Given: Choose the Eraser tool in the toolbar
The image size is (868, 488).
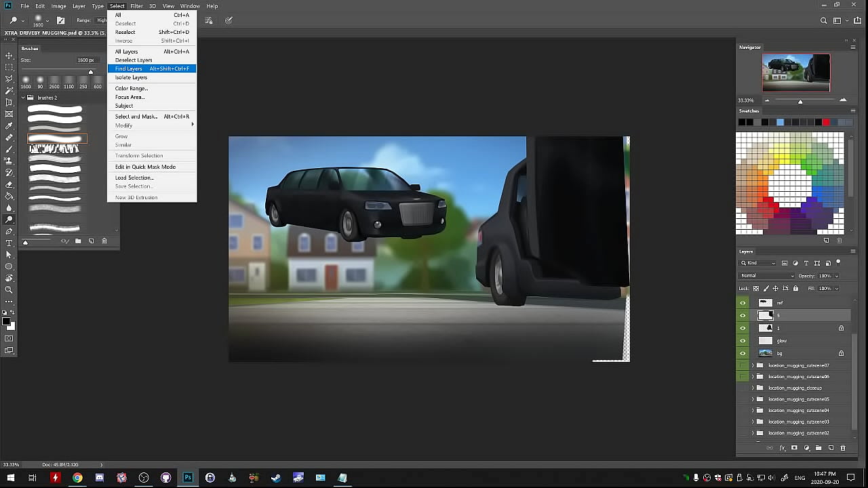Looking at the screenshot, I should pyautogui.click(x=9, y=184).
